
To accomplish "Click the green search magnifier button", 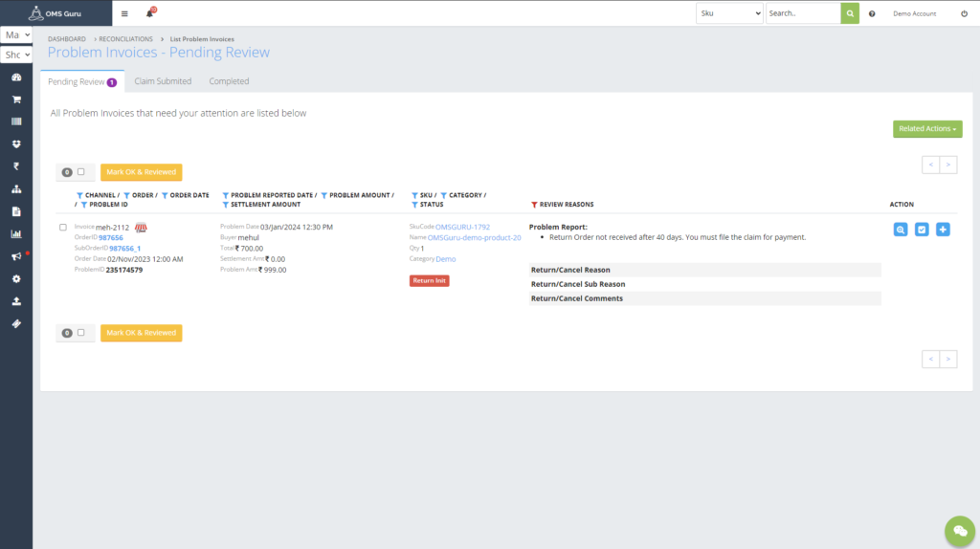I will (x=850, y=13).
